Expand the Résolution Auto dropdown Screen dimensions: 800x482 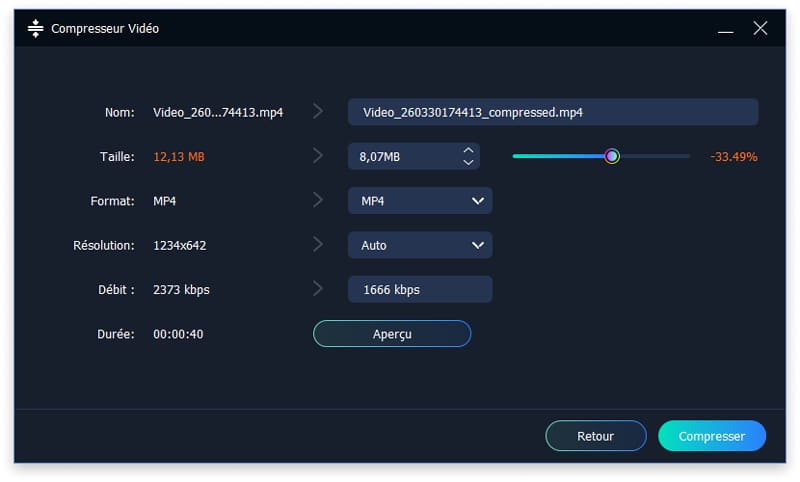[x=420, y=245]
